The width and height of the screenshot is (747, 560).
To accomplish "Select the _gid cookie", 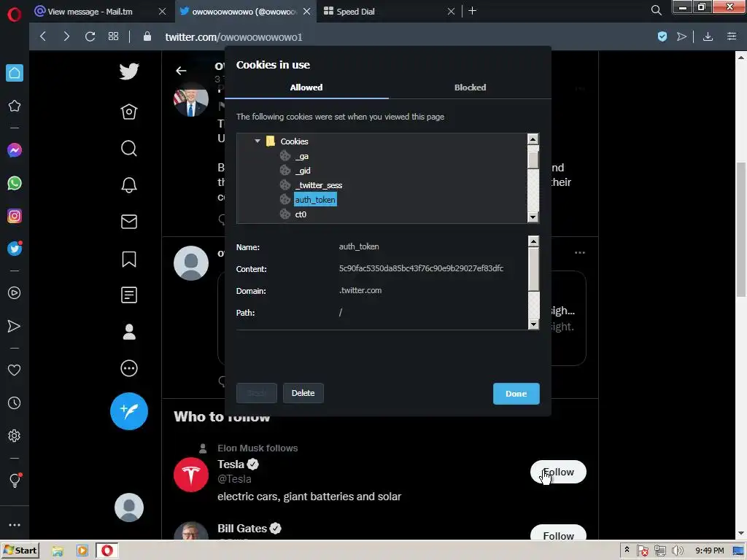I will (303, 171).
